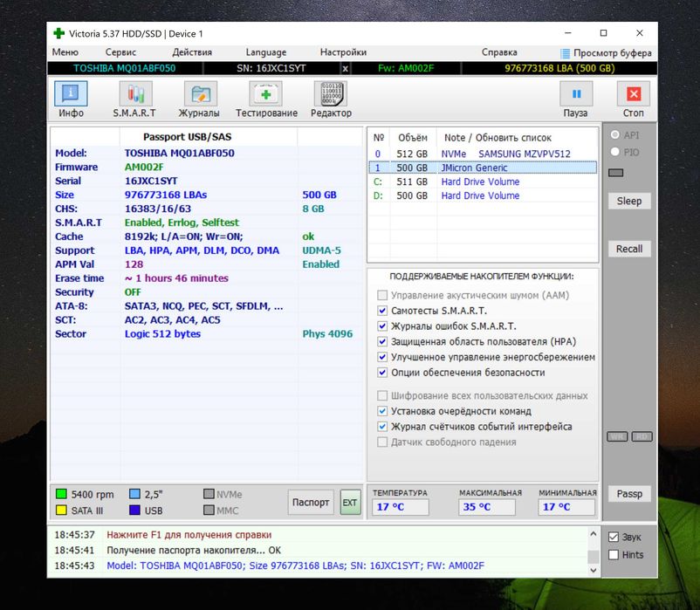
Task: Disable the Звук sound checkbox
Action: tap(614, 538)
